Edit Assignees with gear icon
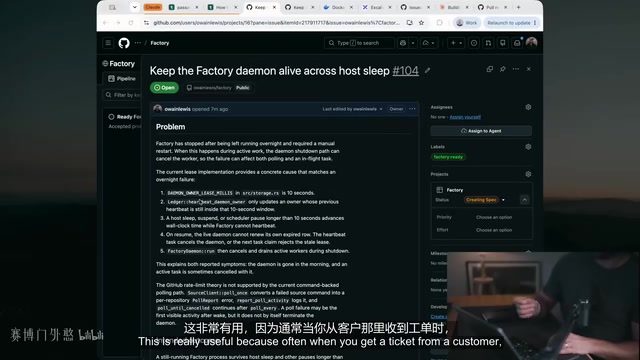 click(x=528, y=107)
